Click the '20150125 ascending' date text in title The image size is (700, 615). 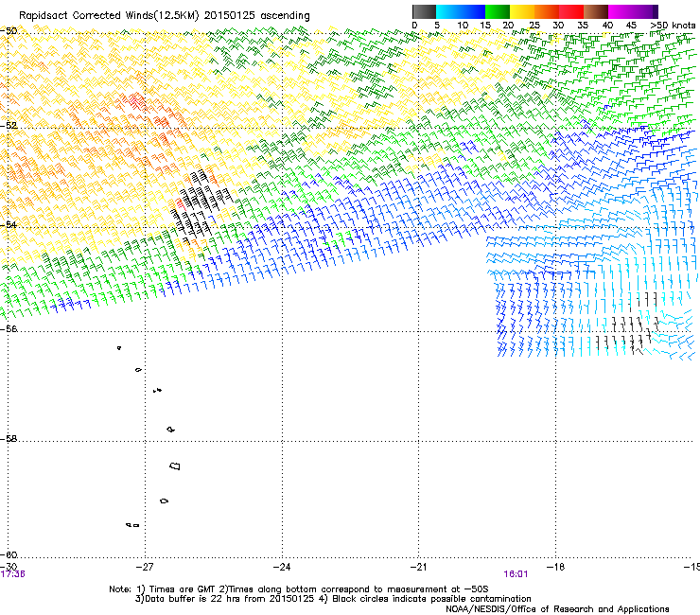[256, 16]
